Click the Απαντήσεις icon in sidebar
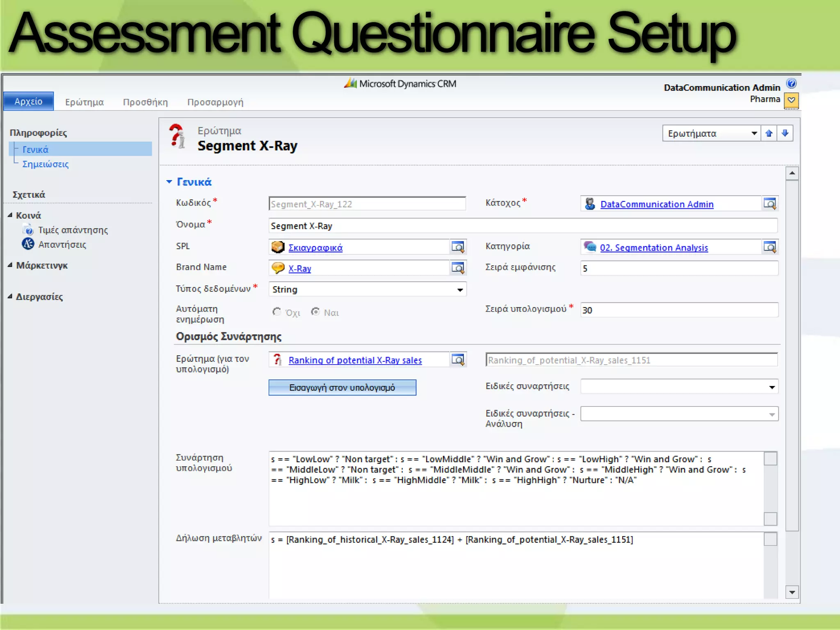 [28, 244]
